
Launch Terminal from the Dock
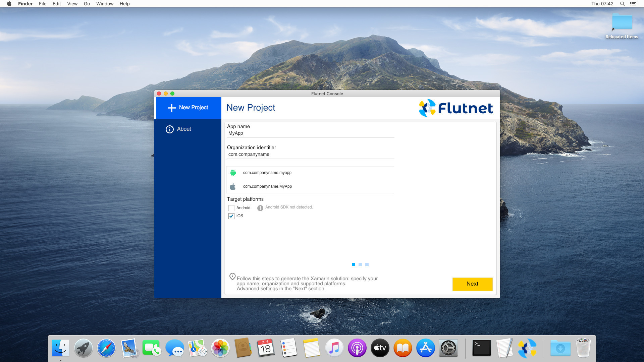[x=481, y=348]
